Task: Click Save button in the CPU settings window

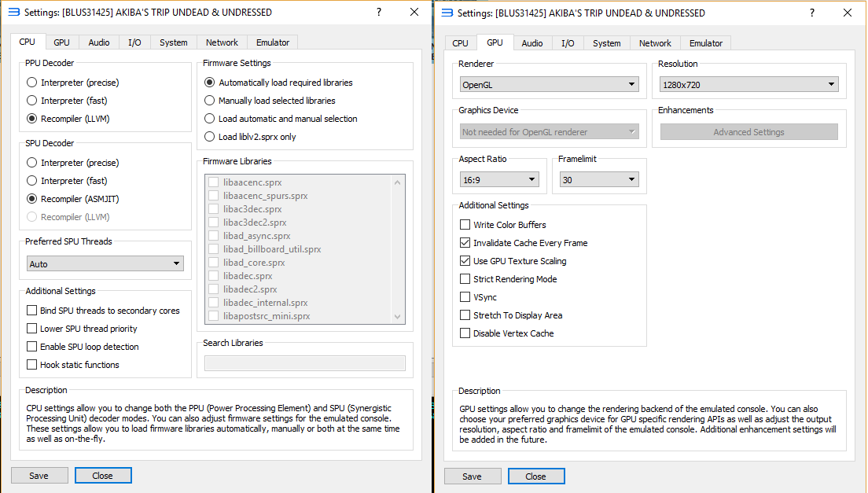Action: [x=39, y=476]
